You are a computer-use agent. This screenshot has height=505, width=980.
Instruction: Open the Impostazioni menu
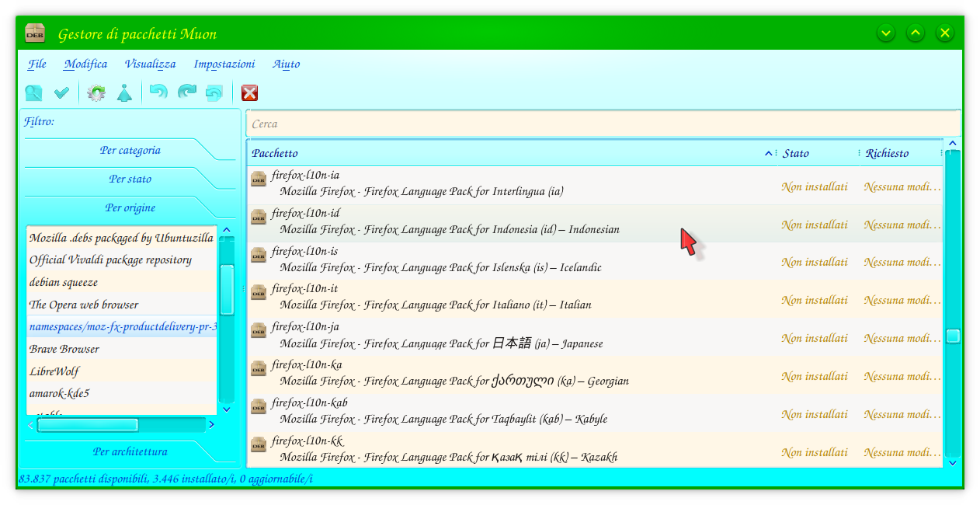tap(224, 64)
